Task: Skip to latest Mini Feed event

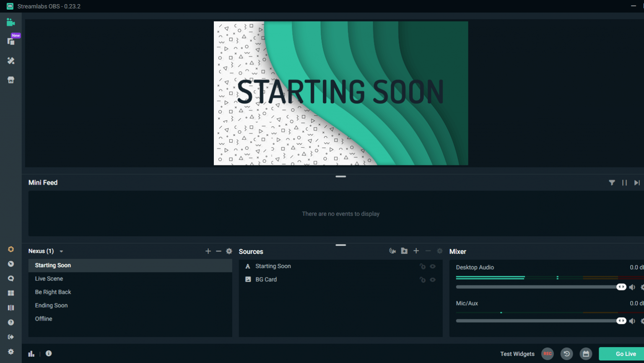Action: (x=637, y=183)
